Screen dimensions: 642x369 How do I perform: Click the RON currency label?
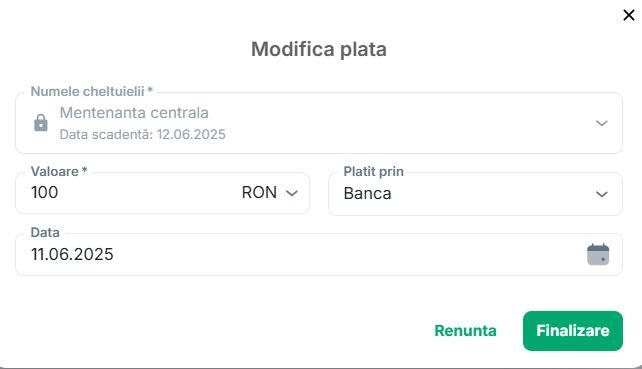point(259,192)
